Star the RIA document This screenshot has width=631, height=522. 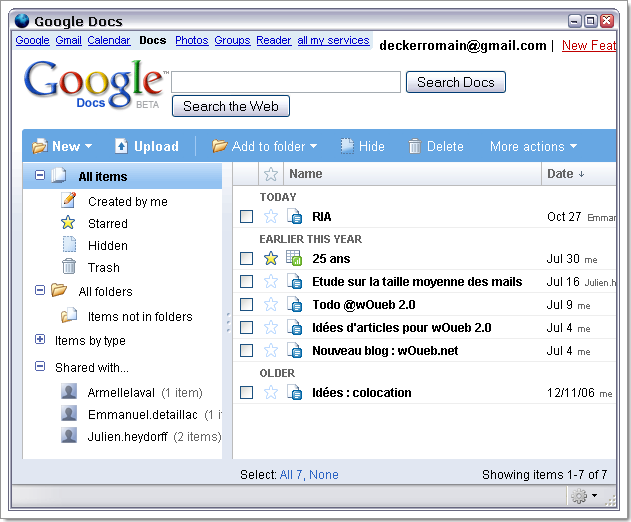click(x=271, y=217)
